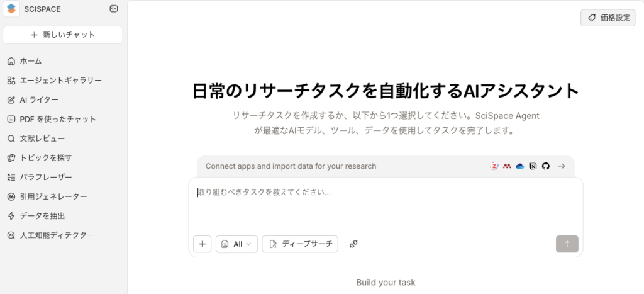Open エージェントギャラリー in the sidebar
The height and width of the screenshot is (294, 644).
[x=60, y=81]
